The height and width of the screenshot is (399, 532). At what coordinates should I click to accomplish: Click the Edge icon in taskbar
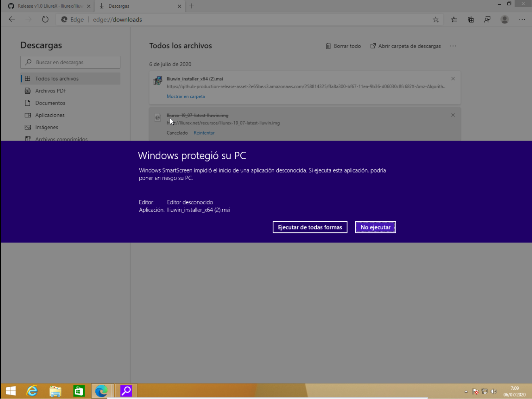click(x=101, y=391)
